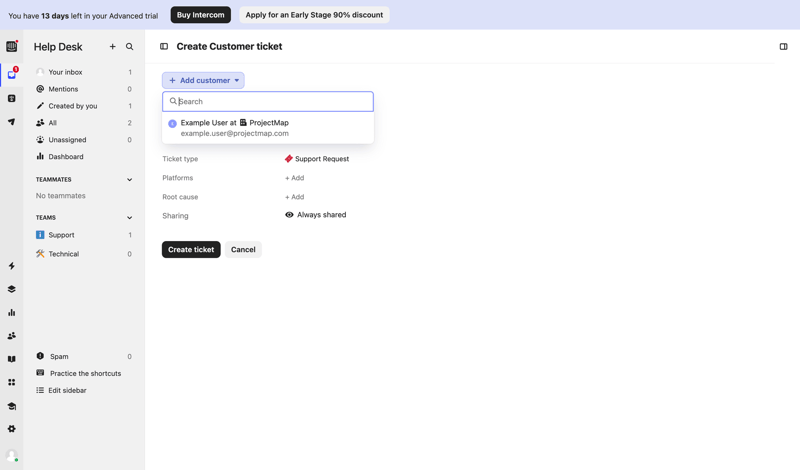The width and height of the screenshot is (800, 470).
Task: Toggle the right details panel icon
Action: [784, 46]
